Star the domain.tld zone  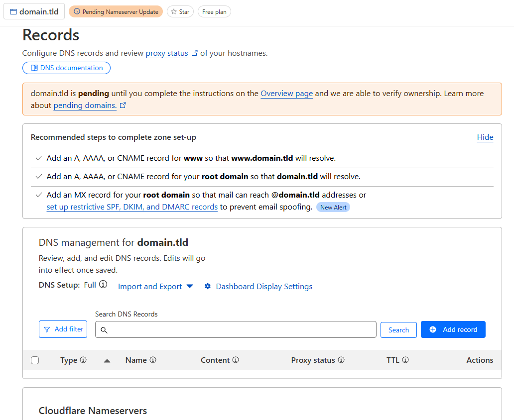click(x=180, y=11)
